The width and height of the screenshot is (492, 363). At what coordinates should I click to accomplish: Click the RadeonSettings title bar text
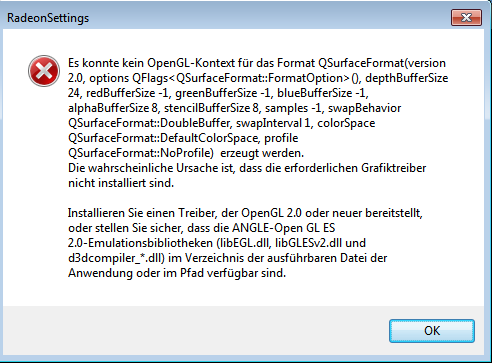tap(48, 18)
